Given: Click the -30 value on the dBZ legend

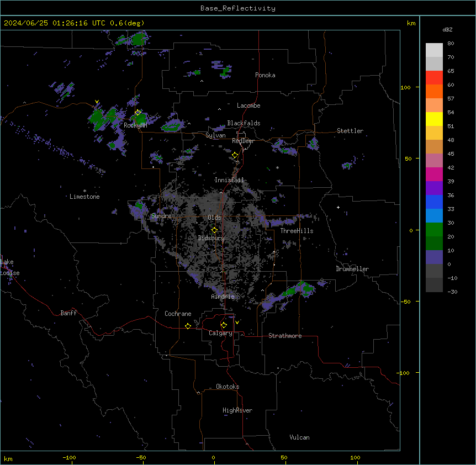Looking at the screenshot, I should [x=452, y=292].
